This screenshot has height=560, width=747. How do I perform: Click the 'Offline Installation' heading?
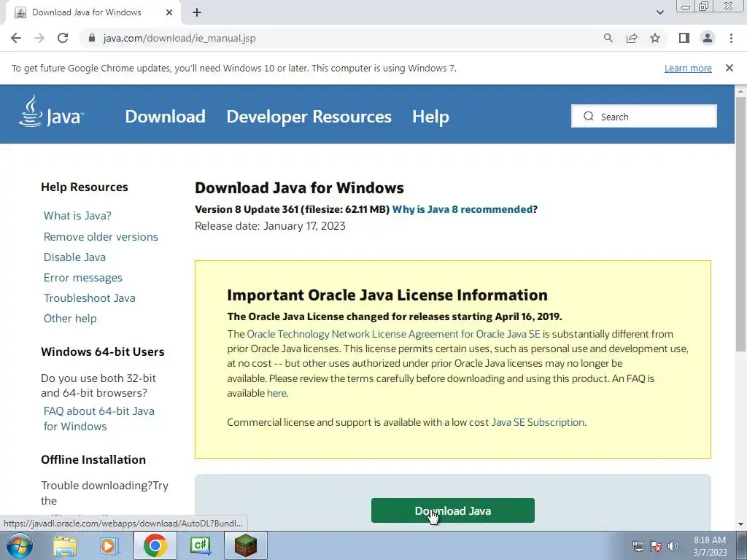(x=93, y=459)
